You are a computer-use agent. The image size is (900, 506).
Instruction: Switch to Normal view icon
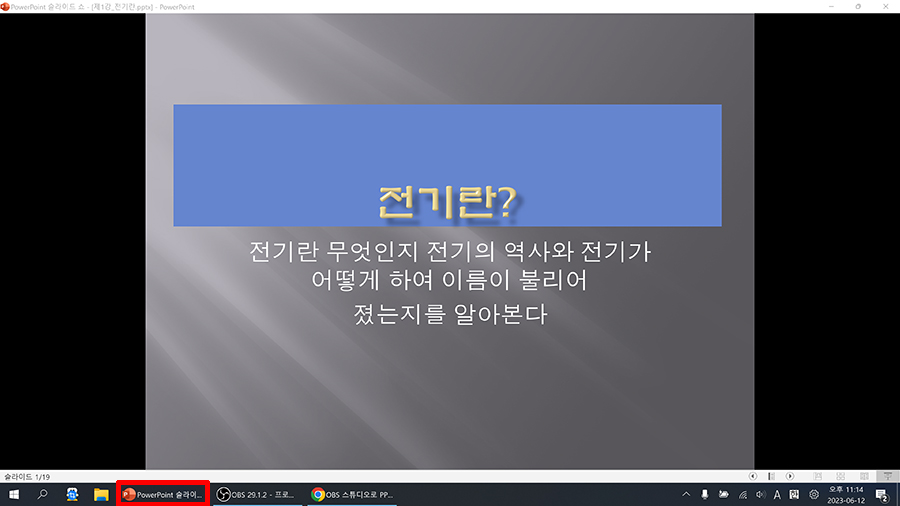[817, 476]
